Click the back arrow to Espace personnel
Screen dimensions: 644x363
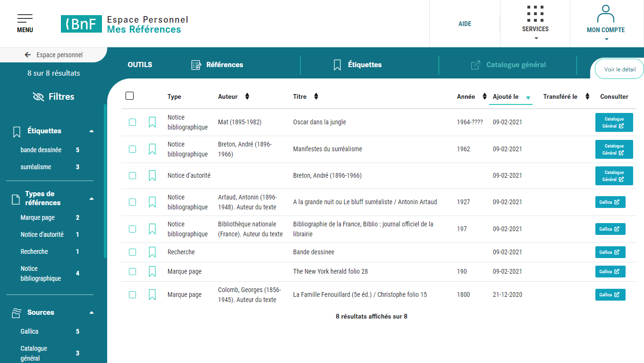(x=28, y=55)
